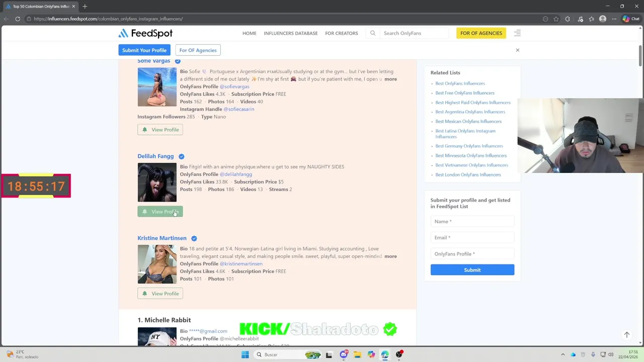Open a new browser tab
Viewport: 644px width, 362px height.
tap(85, 7)
